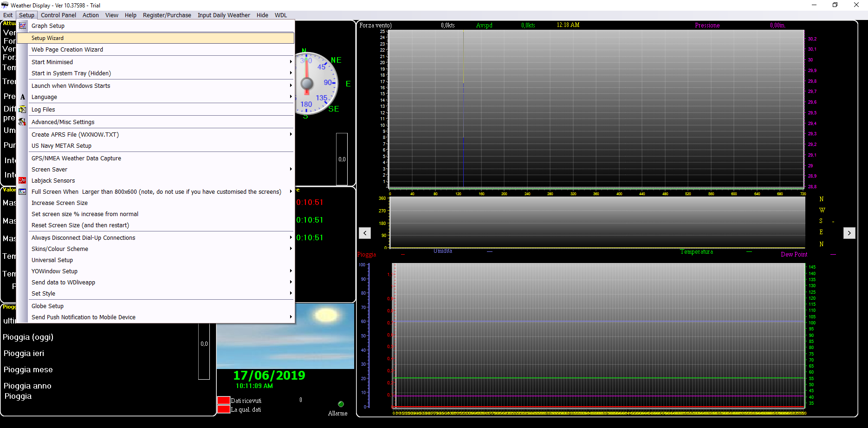Click the 10:11:09 AM clock display
The height and width of the screenshot is (428, 868).
coord(254,386)
